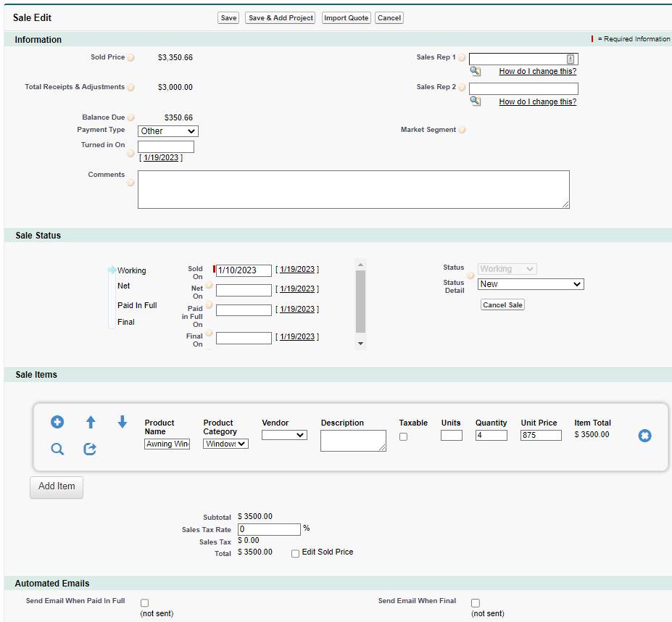
Task: Click the Sale Status scrollbar thumb
Action: [360, 302]
